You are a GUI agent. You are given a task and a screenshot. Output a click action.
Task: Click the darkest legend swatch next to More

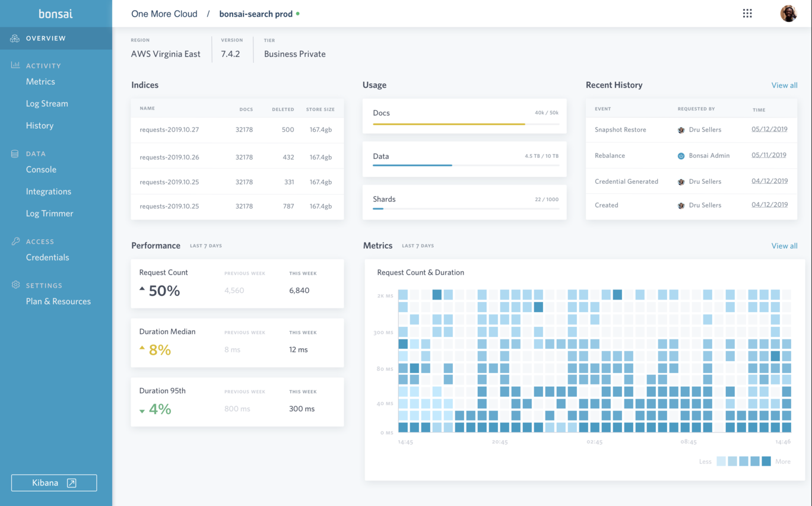(x=766, y=462)
